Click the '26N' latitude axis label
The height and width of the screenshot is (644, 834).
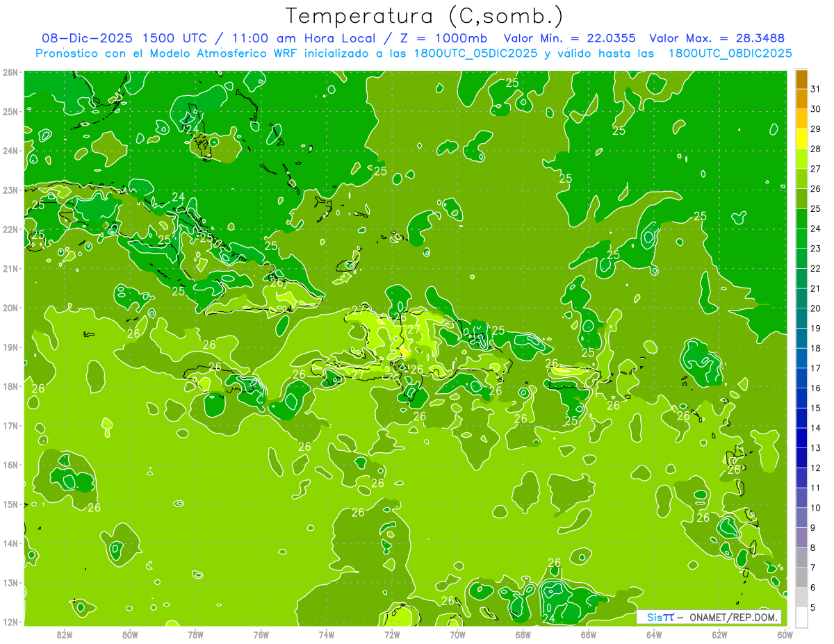point(10,72)
